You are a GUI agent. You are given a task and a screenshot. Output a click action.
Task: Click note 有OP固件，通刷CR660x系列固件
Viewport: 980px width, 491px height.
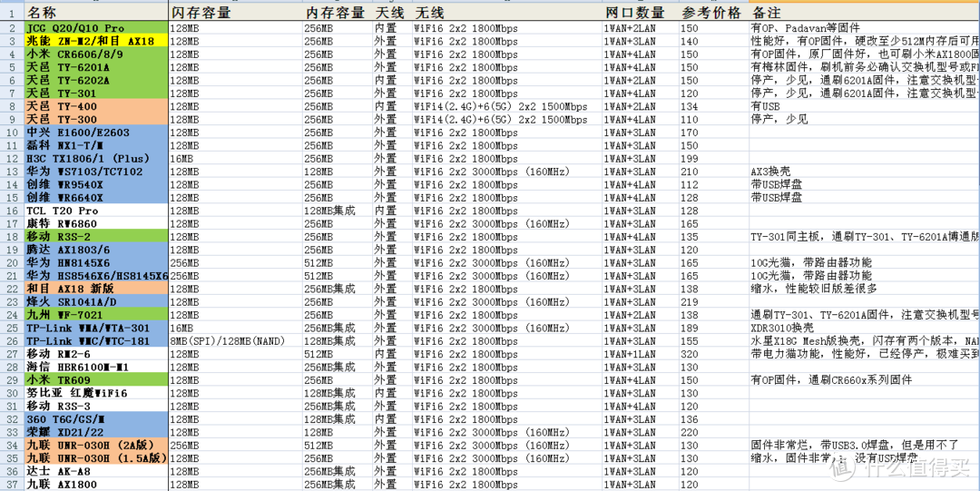[864, 380]
